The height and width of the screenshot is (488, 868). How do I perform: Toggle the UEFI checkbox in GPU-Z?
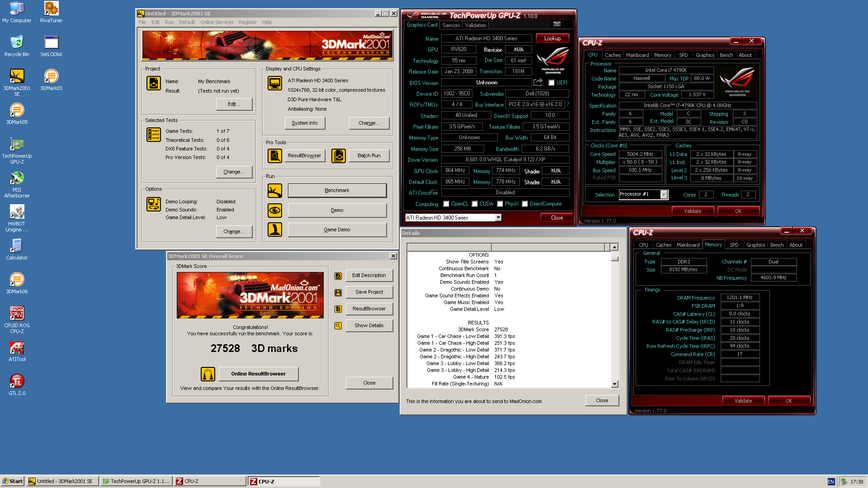[x=551, y=83]
